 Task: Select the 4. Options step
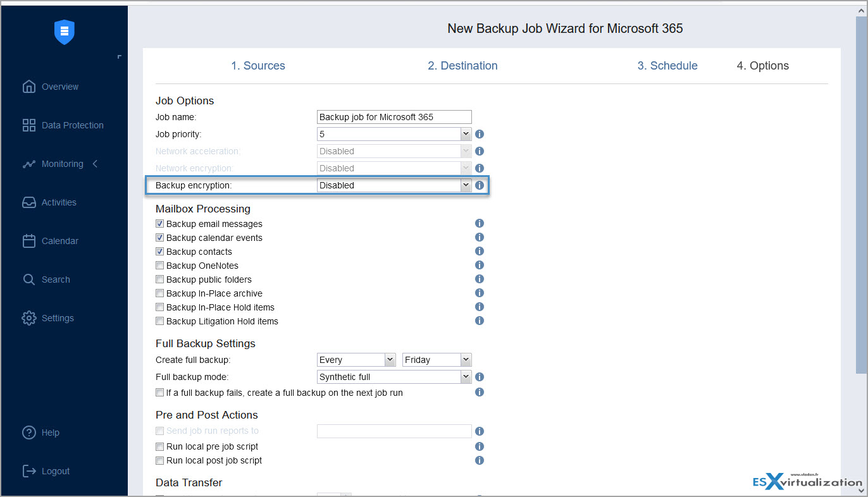pyautogui.click(x=763, y=66)
